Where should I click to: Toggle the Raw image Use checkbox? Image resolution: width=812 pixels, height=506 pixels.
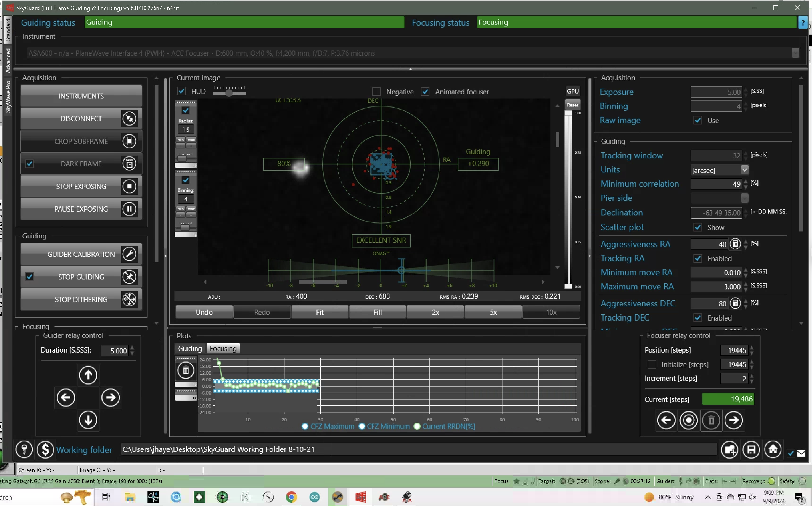pyautogui.click(x=697, y=121)
